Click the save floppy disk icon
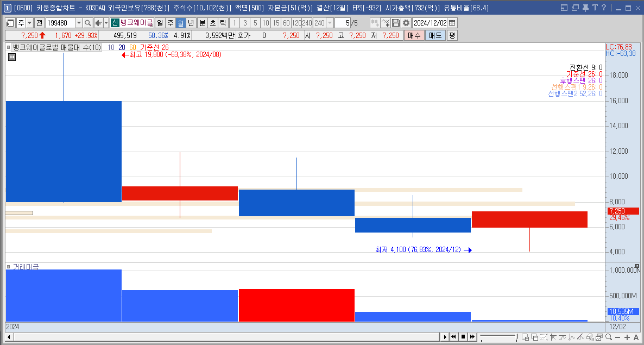Screen dimensions: 644x345 396,23
